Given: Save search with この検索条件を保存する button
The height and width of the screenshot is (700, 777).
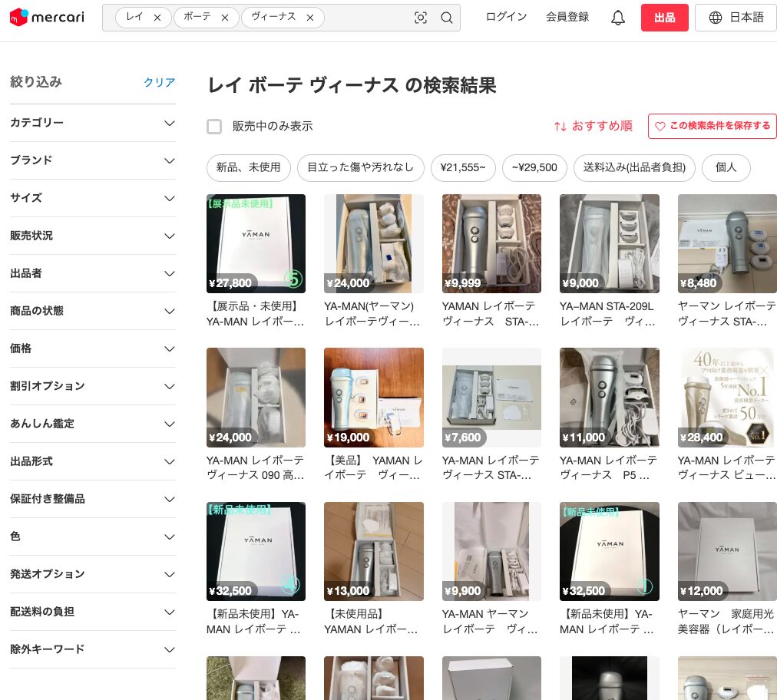Looking at the screenshot, I should 712,126.
